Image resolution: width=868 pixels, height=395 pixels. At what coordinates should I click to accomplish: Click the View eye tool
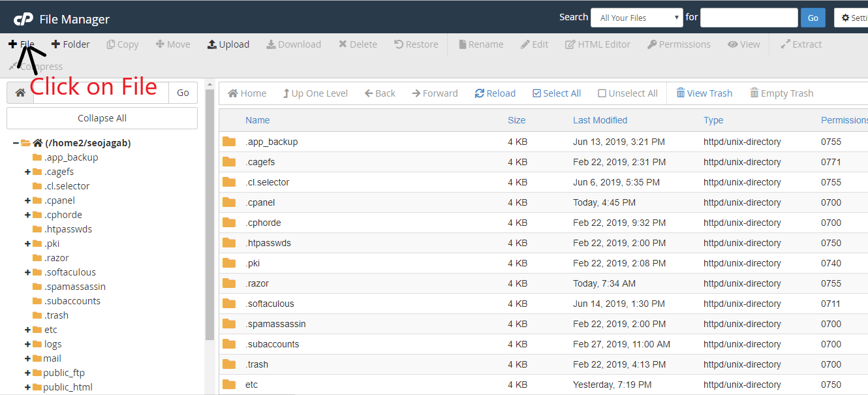click(744, 44)
